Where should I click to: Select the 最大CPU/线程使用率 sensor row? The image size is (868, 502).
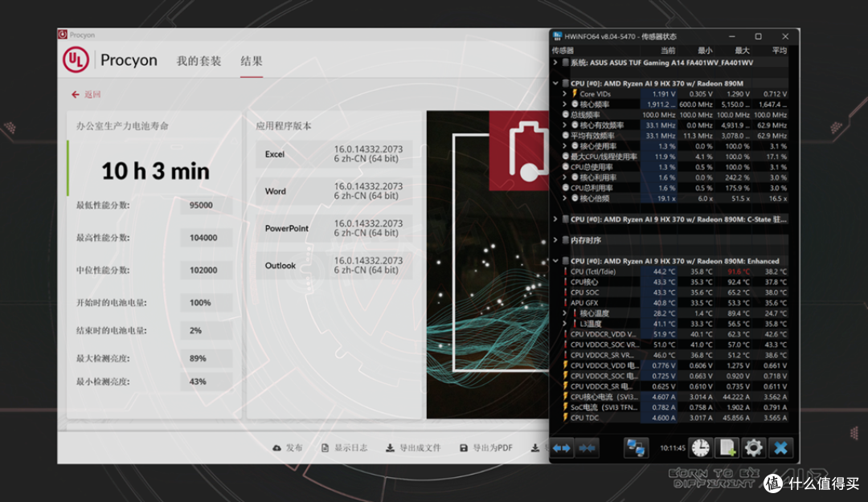675,157
